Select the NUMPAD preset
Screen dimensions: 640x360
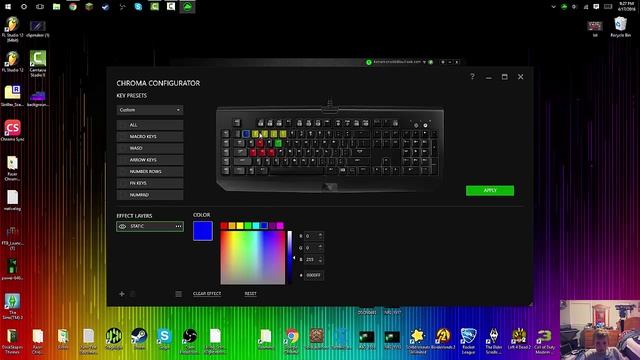click(x=150, y=195)
